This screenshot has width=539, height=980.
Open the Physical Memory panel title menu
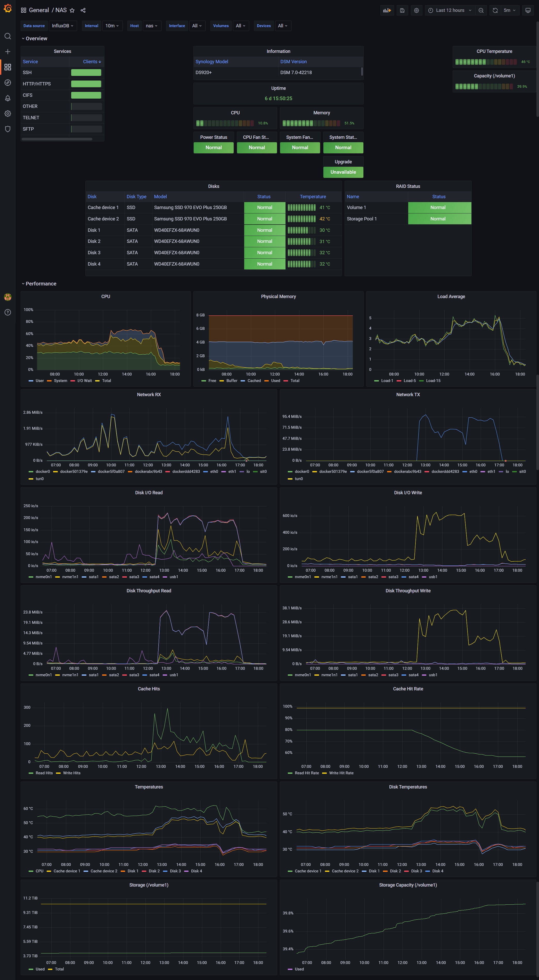pyautogui.click(x=278, y=297)
